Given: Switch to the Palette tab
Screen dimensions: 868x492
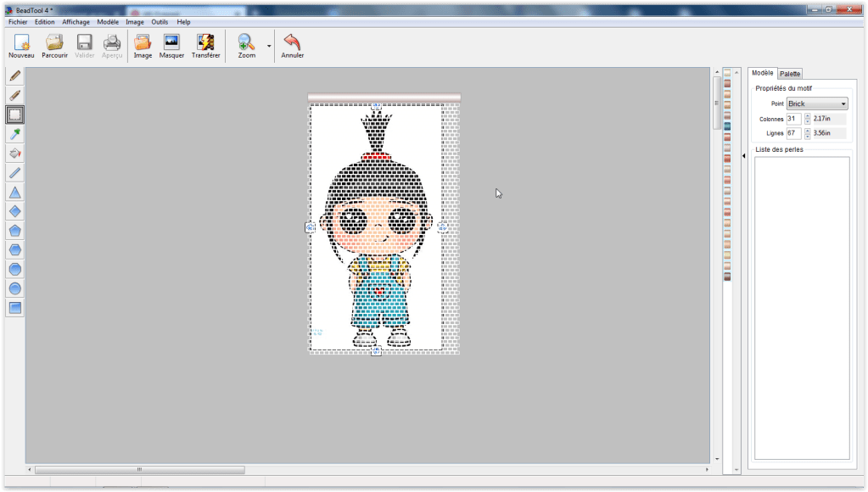Looking at the screenshot, I should [x=790, y=73].
